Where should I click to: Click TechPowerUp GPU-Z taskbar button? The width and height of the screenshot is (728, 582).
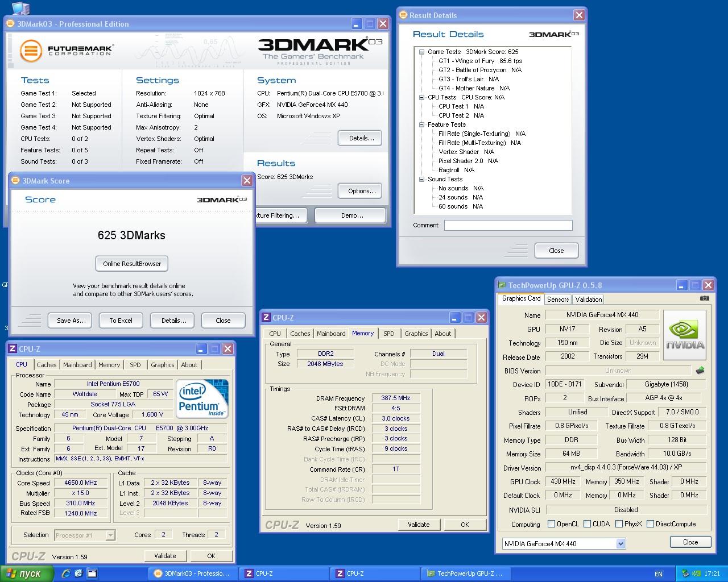pos(466,573)
